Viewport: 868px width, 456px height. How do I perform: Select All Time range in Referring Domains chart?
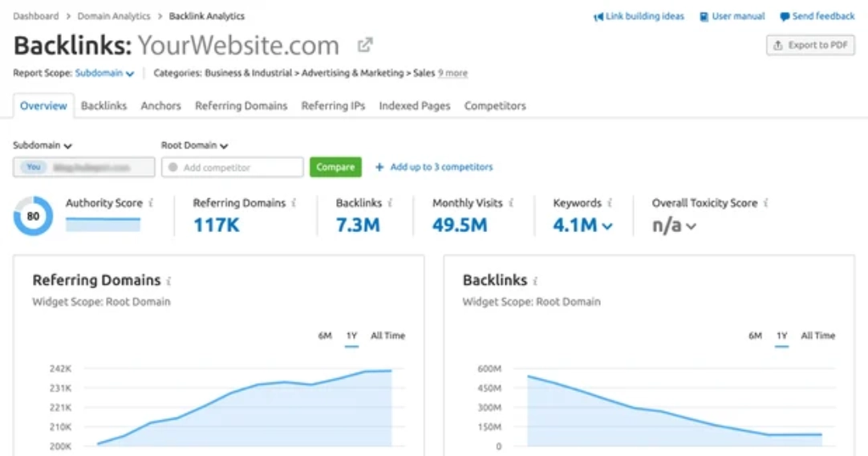(x=387, y=336)
